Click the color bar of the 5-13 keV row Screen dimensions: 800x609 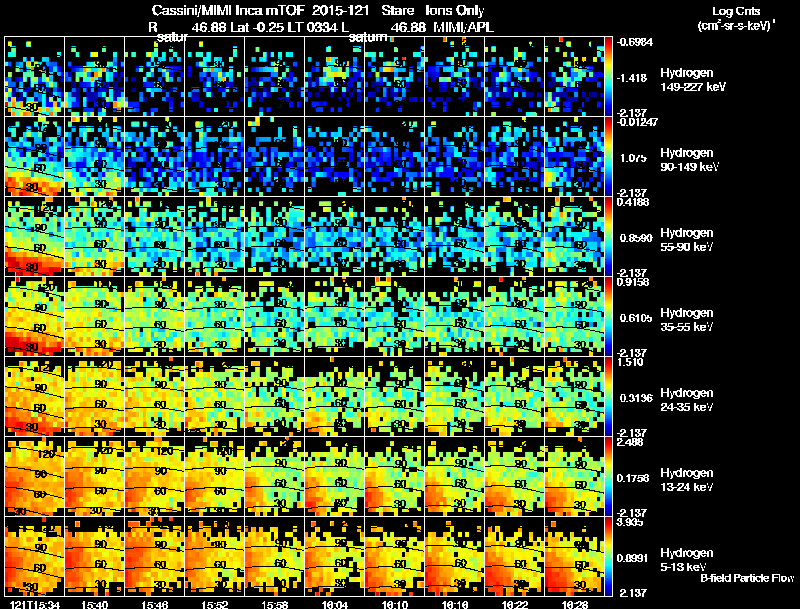[608, 557]
